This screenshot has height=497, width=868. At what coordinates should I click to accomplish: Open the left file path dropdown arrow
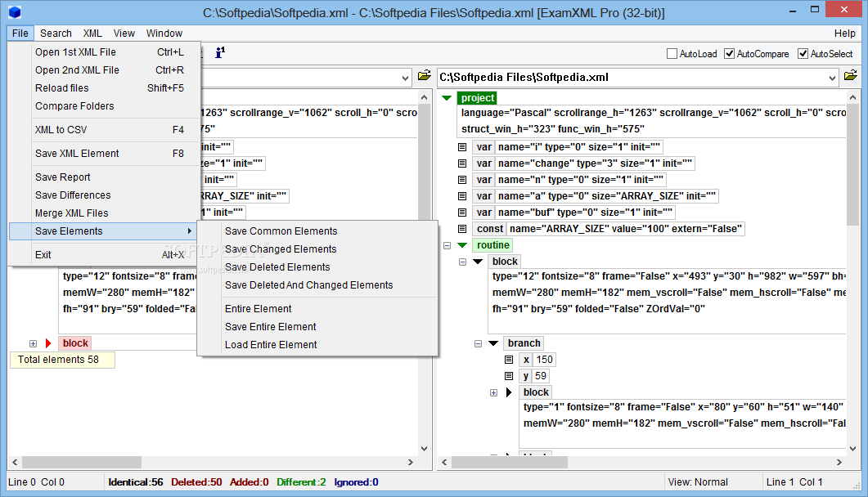pos(405,78)
